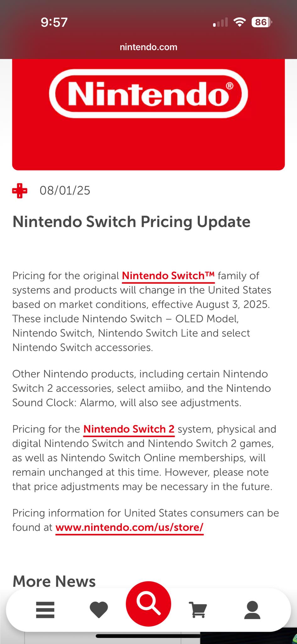
Task: Tap the More News section heading
Action: pos(54,581)
